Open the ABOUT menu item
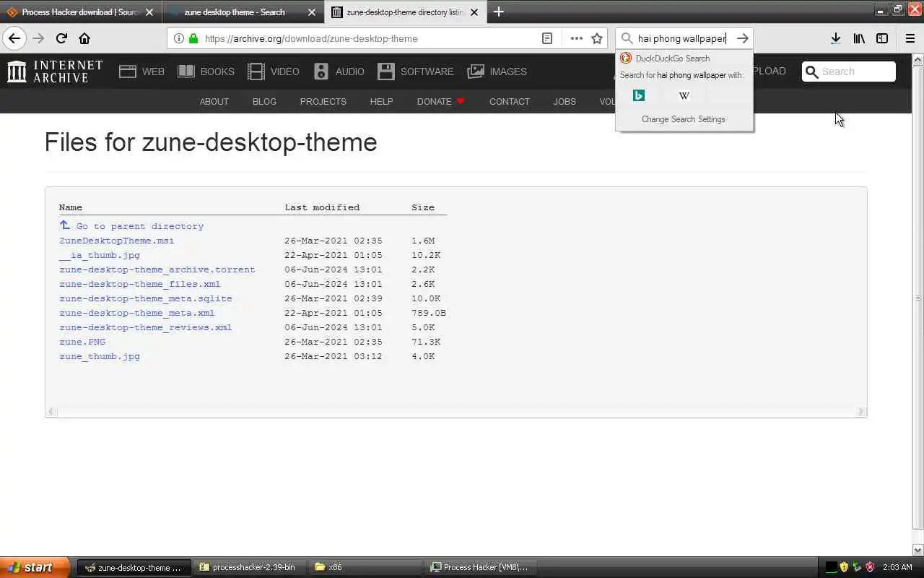The width and height of the screenshot is (924, 578). (214, 101)
